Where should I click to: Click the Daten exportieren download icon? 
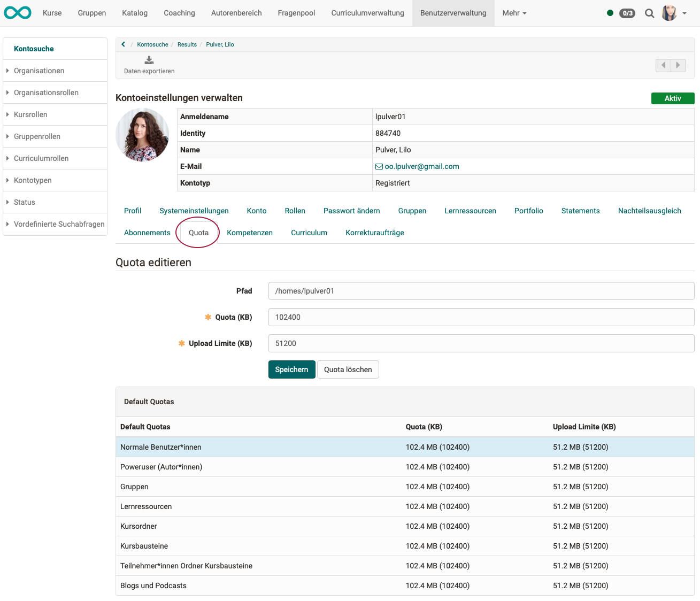tap(149, 60)
